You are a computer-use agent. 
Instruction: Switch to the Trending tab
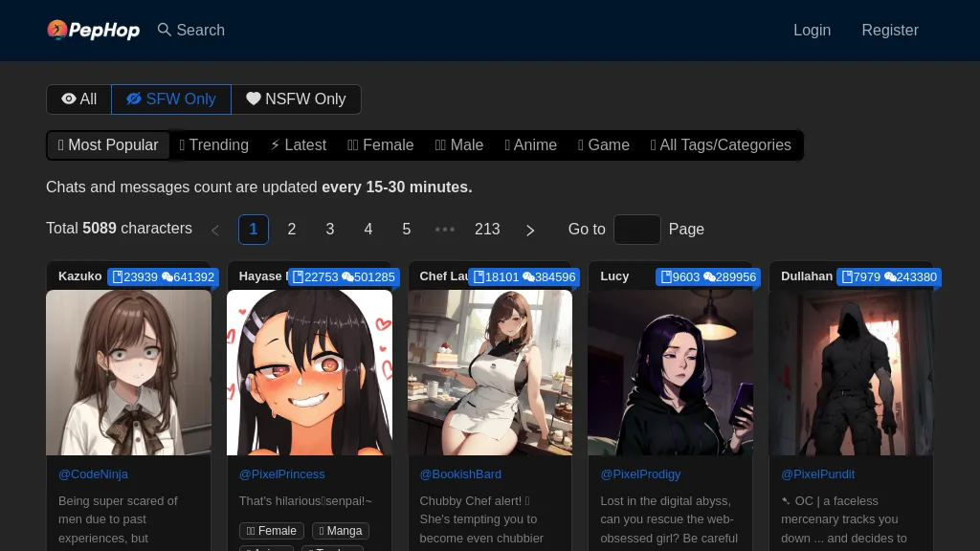coord(214,145)
